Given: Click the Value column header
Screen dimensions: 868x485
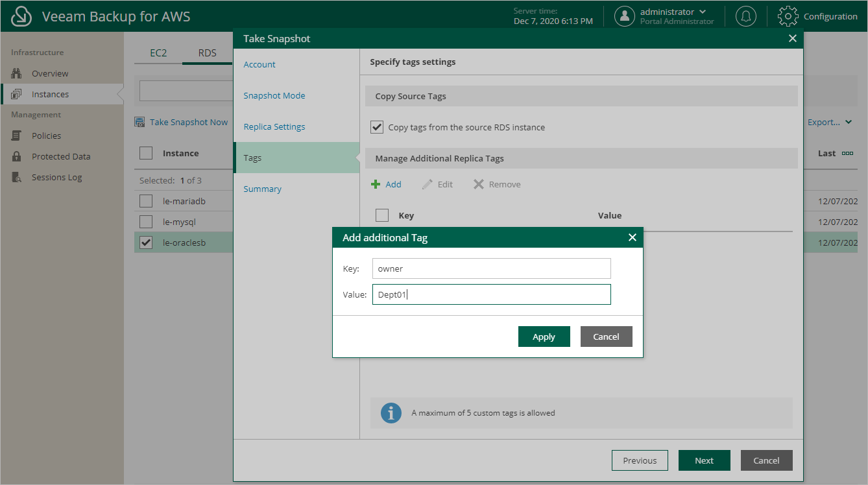Looking at the screenshot, I should [x=610, y=215].
